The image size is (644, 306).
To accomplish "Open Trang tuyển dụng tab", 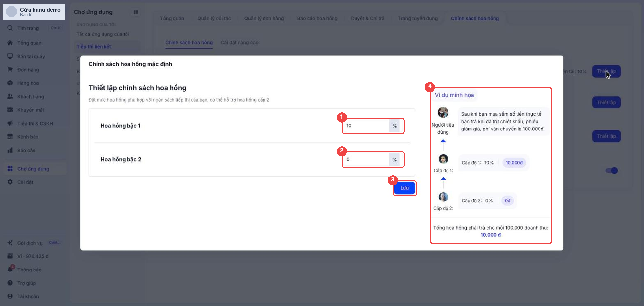I will click(x=418, y=18).
